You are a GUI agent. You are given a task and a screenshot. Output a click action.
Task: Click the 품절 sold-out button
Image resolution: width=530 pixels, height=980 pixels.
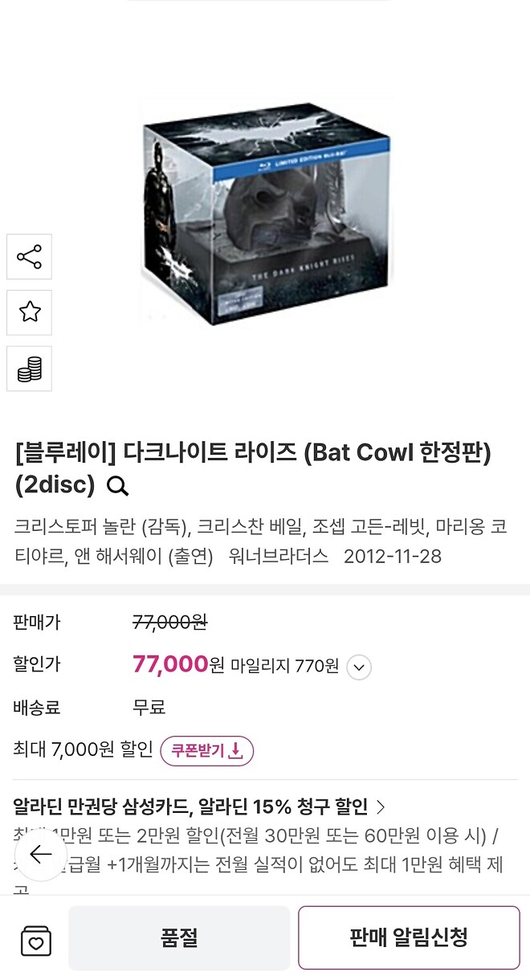click(x=180, y=937)
